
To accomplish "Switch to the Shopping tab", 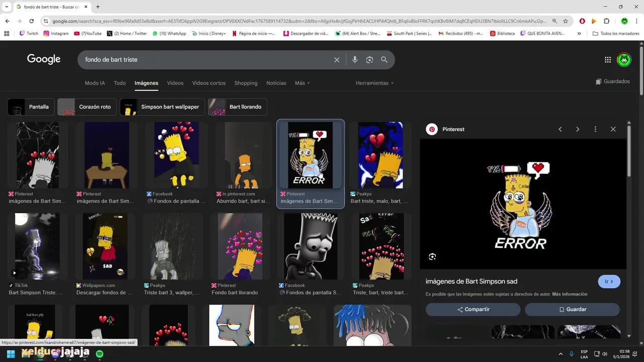I will (x=246, y=83).
